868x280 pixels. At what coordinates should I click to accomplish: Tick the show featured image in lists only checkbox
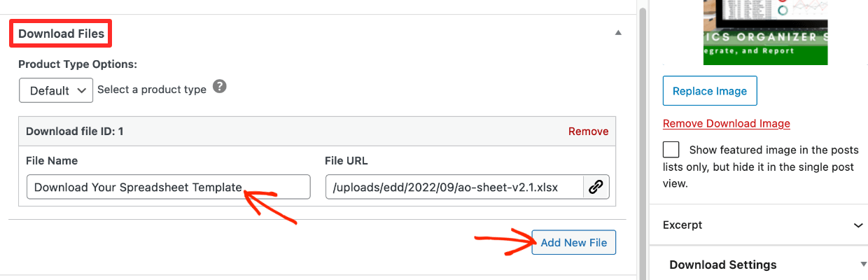pyautogui.click(x=671, y=150)
